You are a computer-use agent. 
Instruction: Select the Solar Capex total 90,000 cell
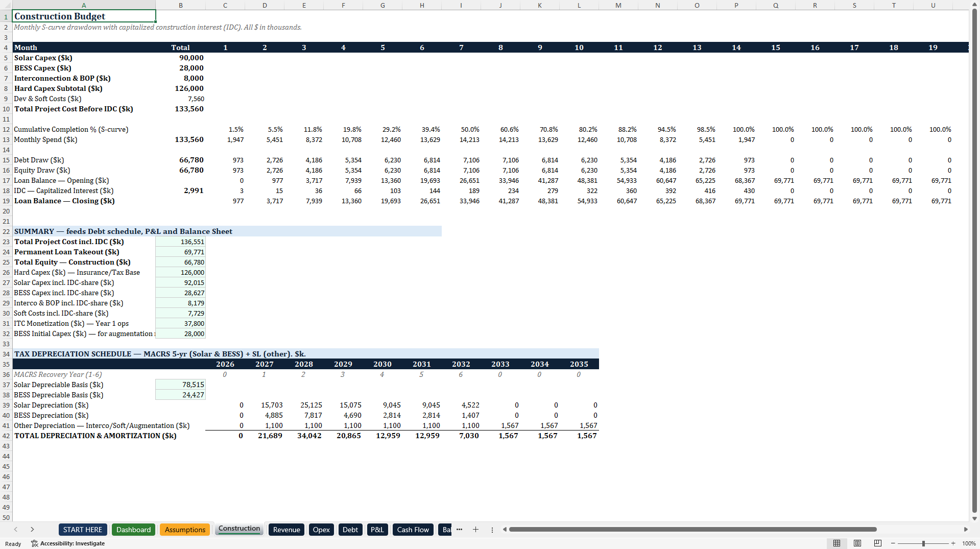[x=180, y=58]
